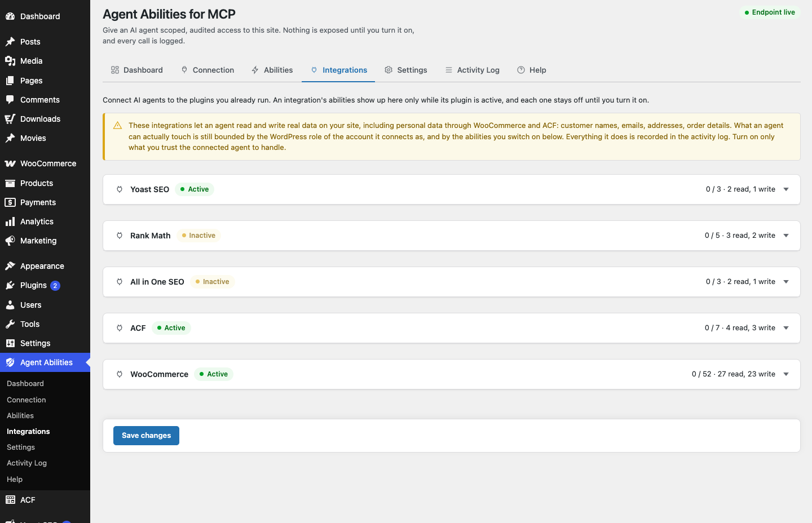
Task: Open the Connection tab
Action: point(207,70)
